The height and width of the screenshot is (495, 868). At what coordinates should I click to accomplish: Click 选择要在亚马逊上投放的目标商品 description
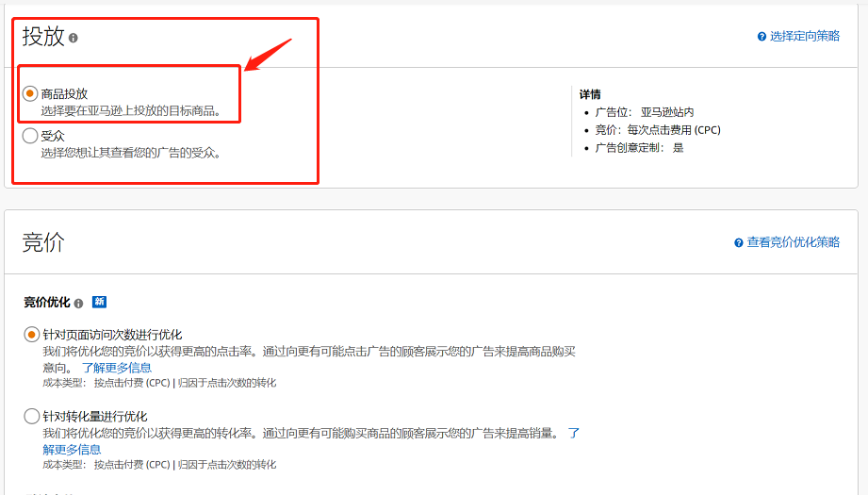click(x=131, y=110)
